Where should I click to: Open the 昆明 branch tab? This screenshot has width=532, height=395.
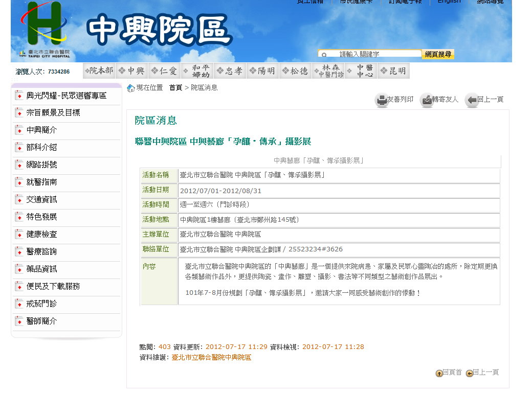coord(393,71)
